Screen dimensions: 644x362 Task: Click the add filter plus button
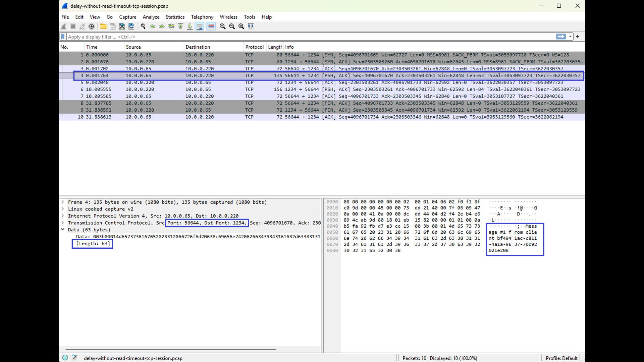(x=578, y=37)
